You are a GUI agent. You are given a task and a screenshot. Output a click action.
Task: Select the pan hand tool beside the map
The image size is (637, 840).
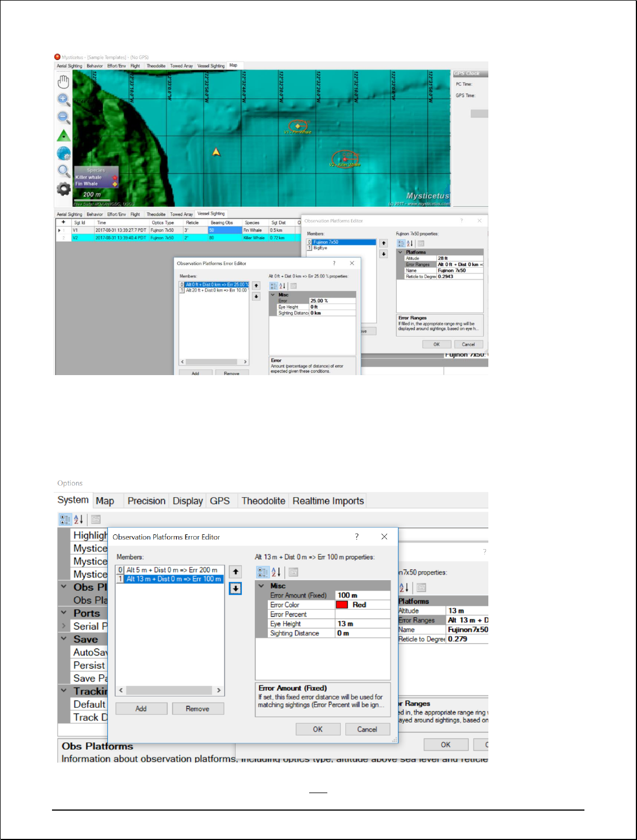pos(63,82)
